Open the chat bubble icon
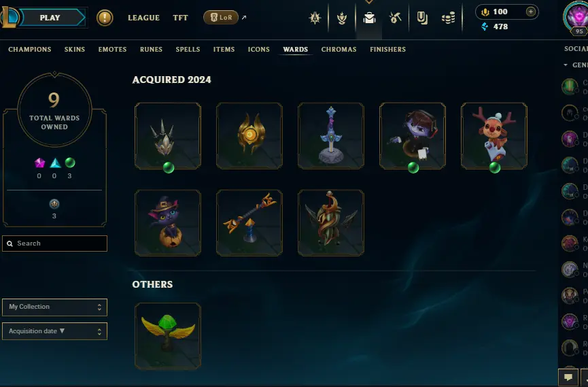Screen dimensions: 588x387 pos(568,377)
